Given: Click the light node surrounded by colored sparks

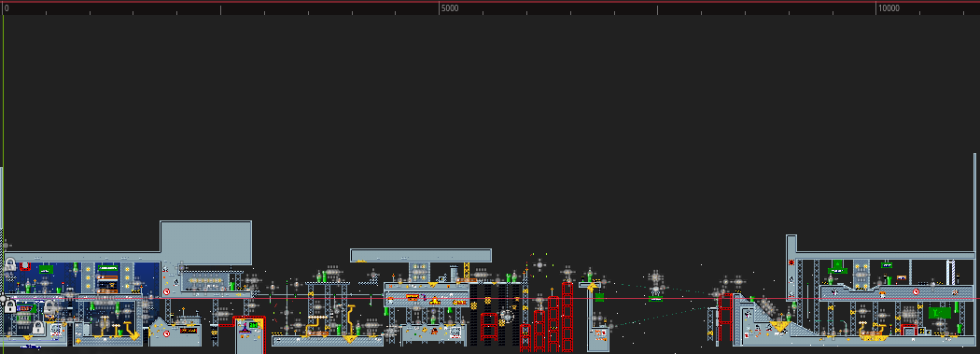Looking at the screenshot, I should point(539,265).
